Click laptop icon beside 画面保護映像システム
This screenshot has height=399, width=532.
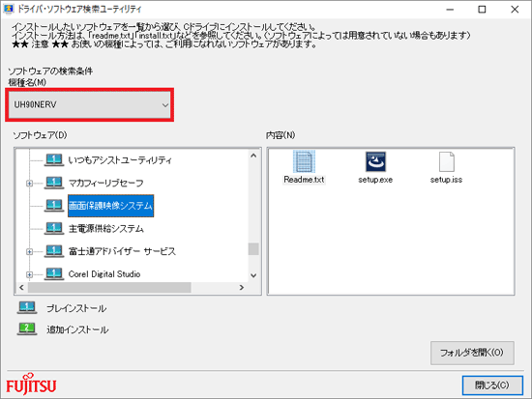tap(54, 206)
